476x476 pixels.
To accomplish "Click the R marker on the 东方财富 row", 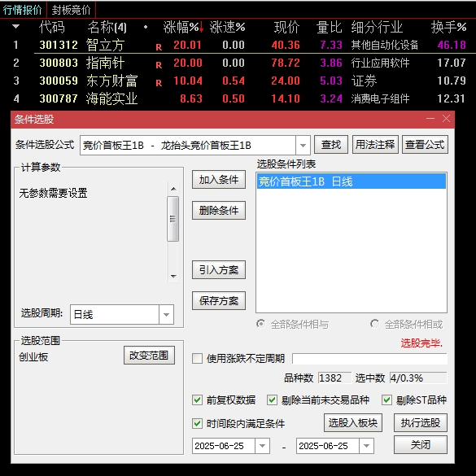I will click(159, 83).
